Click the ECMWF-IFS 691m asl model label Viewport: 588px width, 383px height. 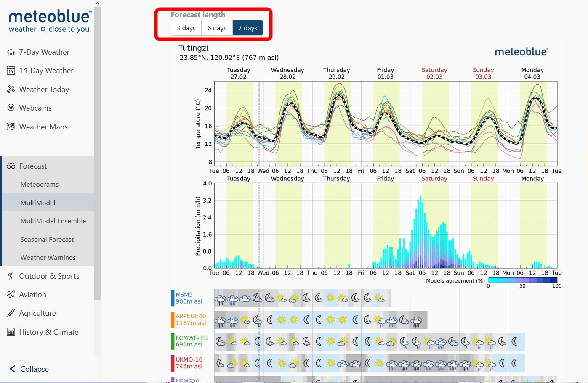pyautogui.click(x=192, y=341)
